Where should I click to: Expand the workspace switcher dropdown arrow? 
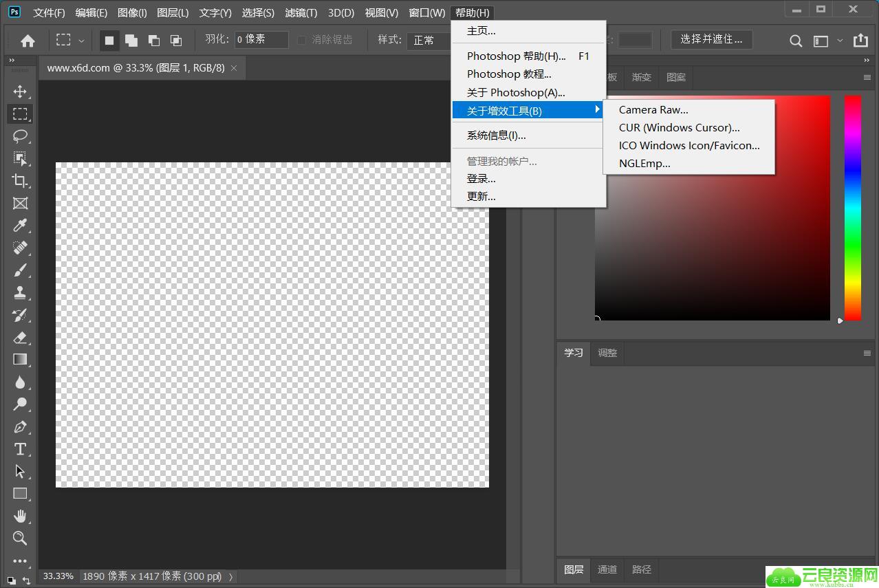pos(840,41)
